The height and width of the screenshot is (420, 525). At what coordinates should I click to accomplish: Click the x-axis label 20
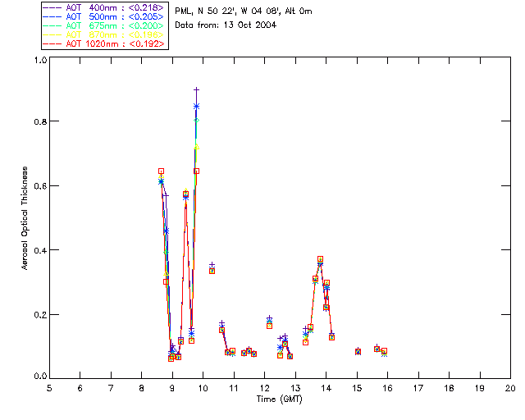(x=510, y=388)
